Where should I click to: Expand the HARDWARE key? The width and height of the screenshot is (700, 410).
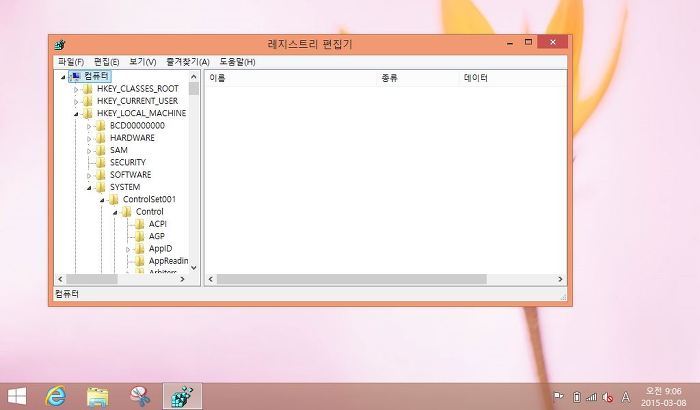(x=89, y=139)
